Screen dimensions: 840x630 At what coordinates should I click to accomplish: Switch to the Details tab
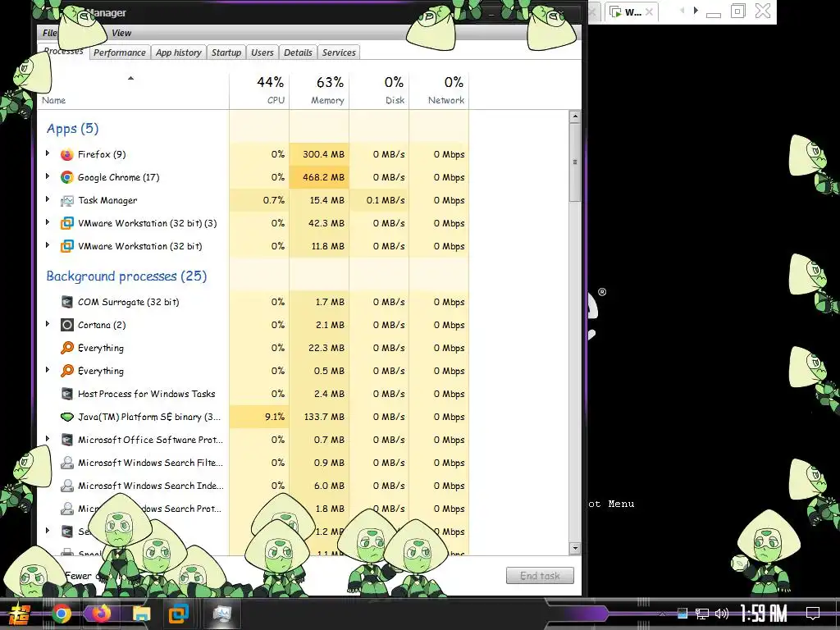[x=298, y=52]
